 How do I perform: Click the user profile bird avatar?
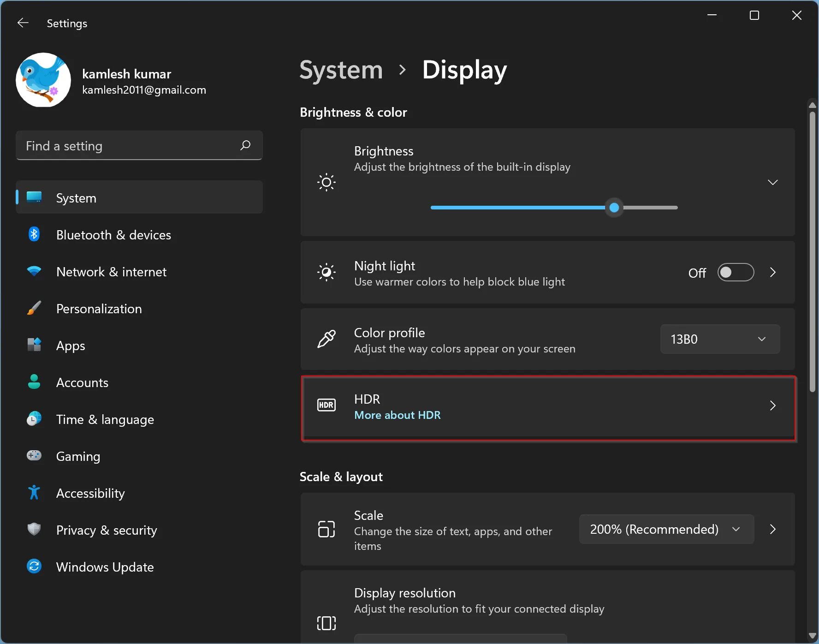(43, 80)
